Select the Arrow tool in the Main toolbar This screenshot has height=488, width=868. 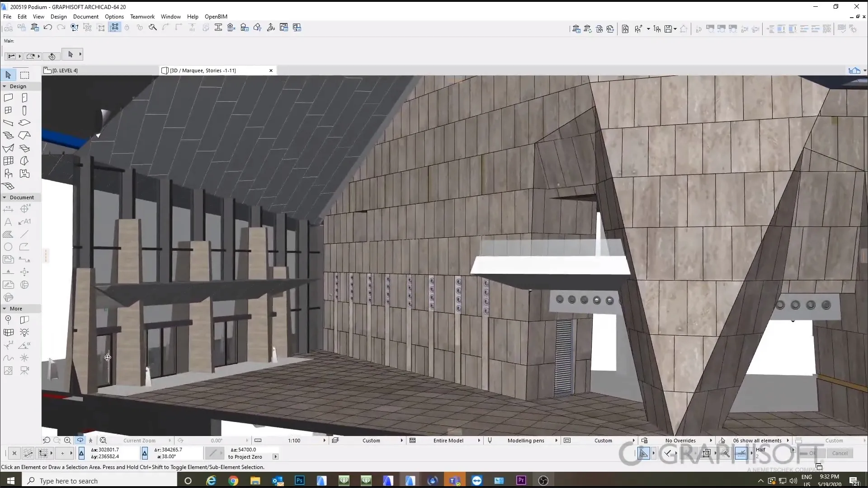click(71, 54)
